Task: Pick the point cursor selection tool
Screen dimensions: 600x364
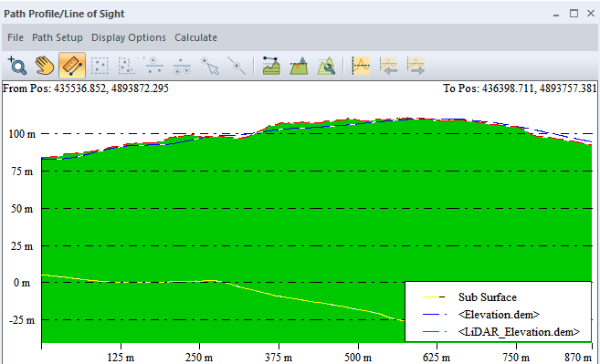Action: tap(210, 66)
